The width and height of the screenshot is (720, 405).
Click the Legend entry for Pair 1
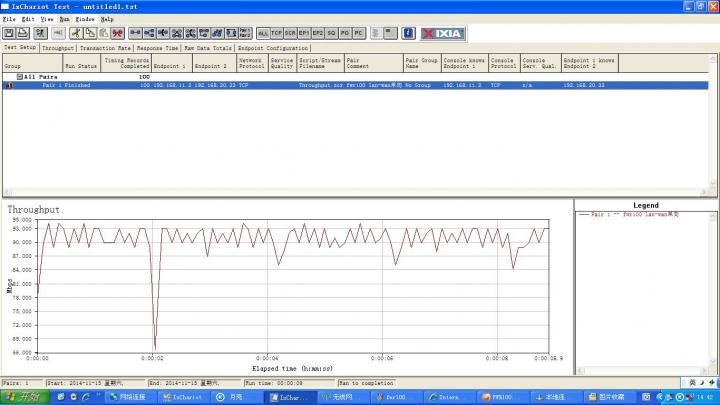click(x=629, y=214)
